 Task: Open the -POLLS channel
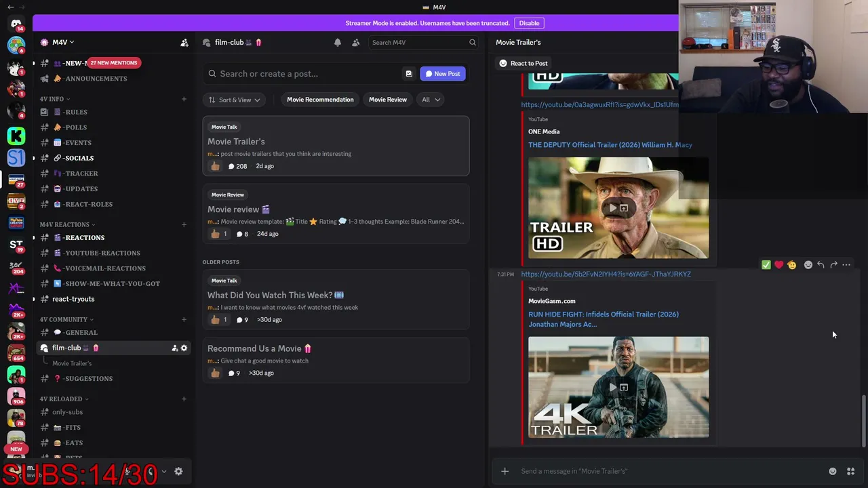pos(113,127)
